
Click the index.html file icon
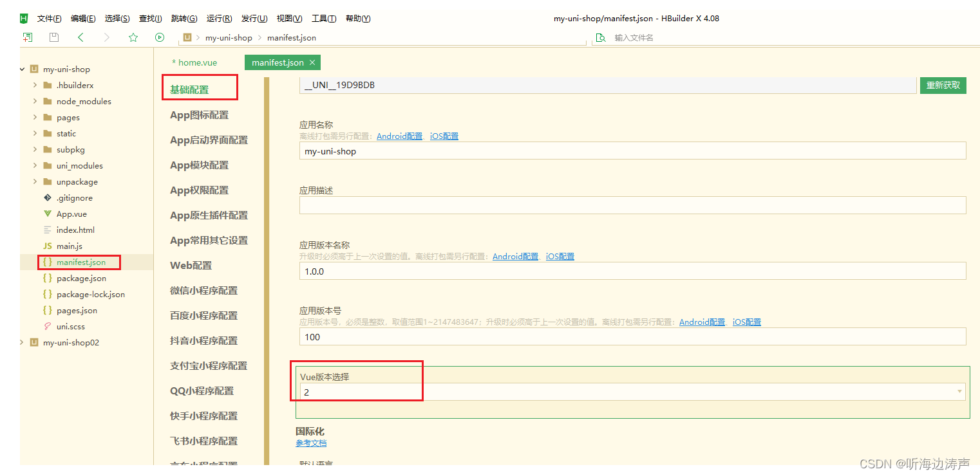47,230
